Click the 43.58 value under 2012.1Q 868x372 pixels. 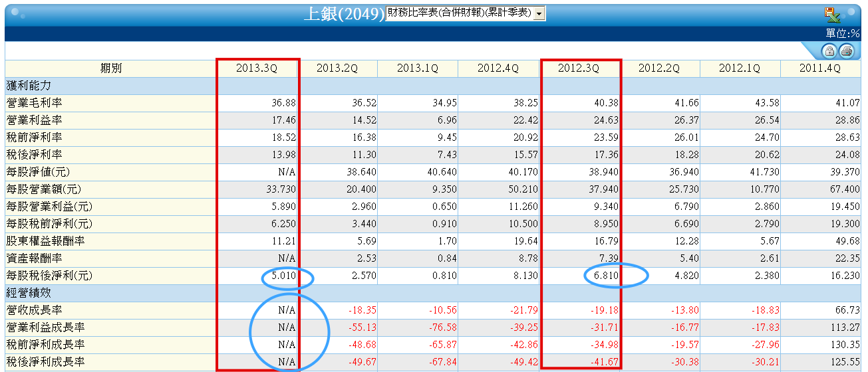coord(767,103)
